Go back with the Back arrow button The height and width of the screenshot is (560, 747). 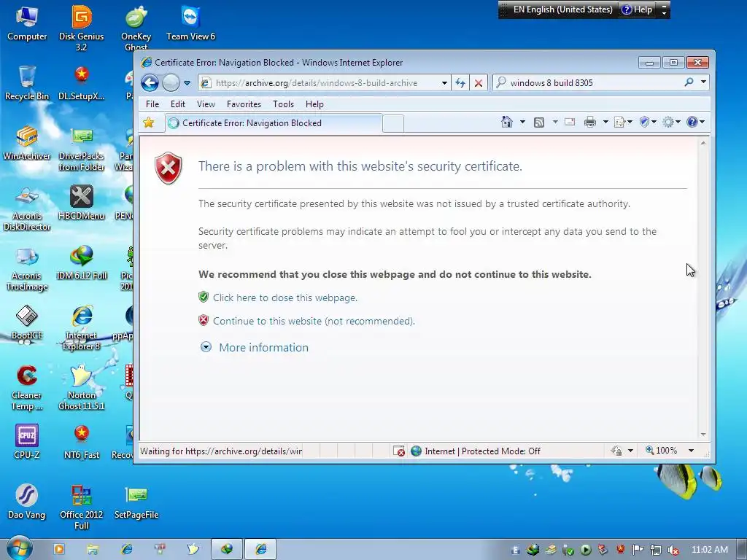click(150, 83)
